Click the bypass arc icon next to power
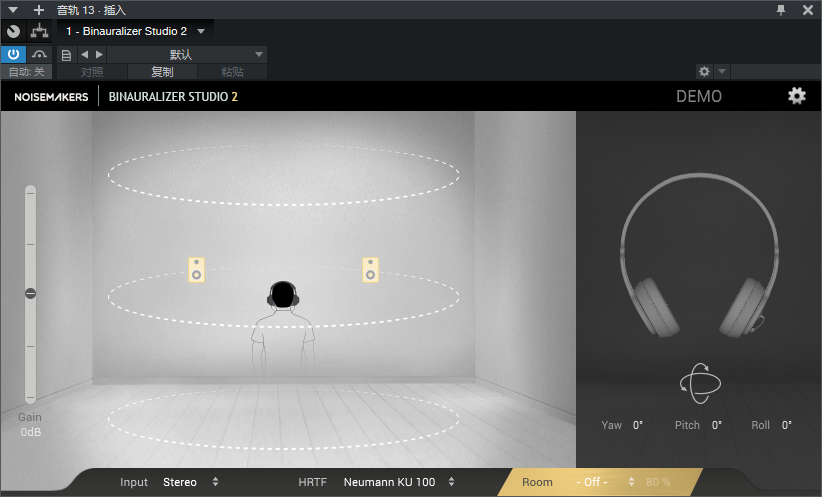822x497 pixels. (39, 54)
